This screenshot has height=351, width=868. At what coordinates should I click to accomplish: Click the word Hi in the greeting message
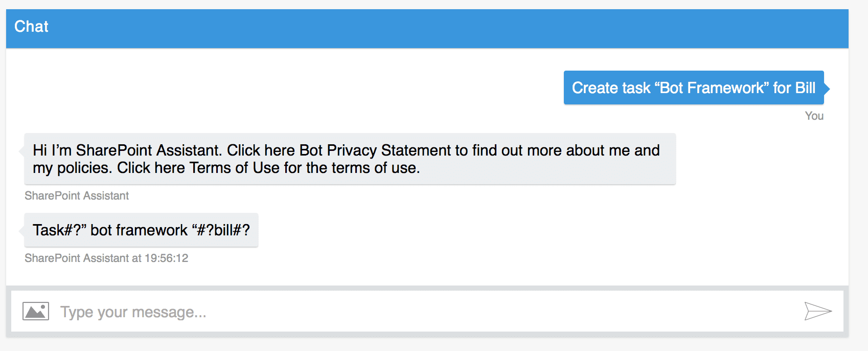pos(40,150)
